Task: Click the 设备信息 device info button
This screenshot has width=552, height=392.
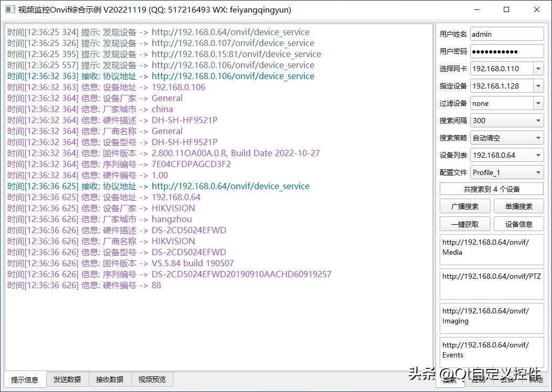Action: point(518,224)
